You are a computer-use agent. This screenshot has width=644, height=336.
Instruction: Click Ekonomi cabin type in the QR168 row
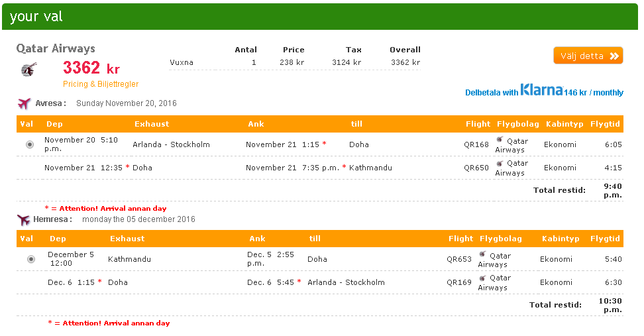click(x=560, y=144)
